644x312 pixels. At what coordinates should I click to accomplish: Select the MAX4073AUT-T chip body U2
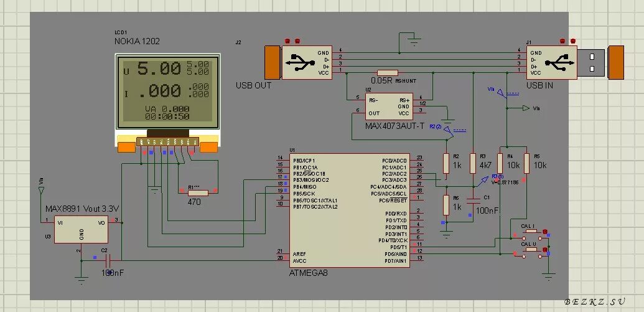(x=389, y=106)
